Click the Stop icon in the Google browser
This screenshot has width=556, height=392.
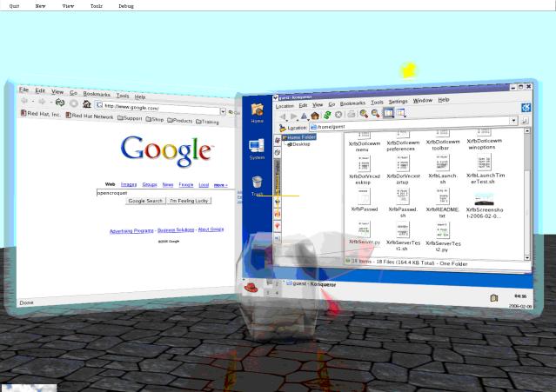point(73,103)
